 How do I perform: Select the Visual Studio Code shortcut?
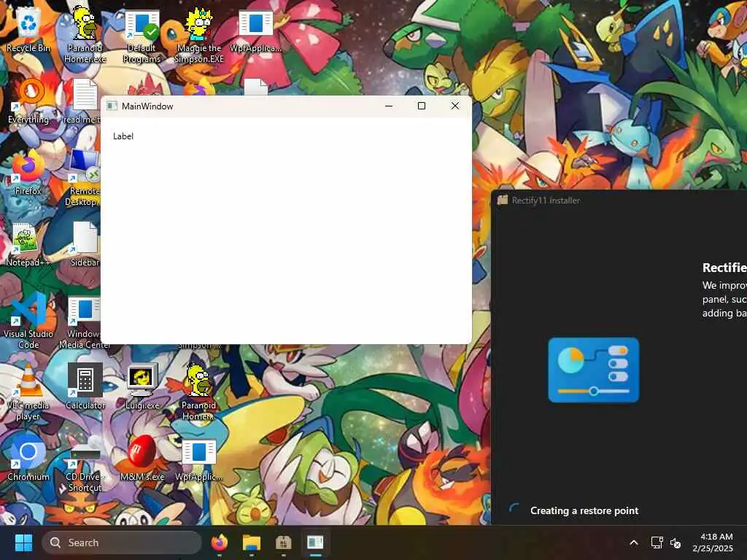click(28, 321)
